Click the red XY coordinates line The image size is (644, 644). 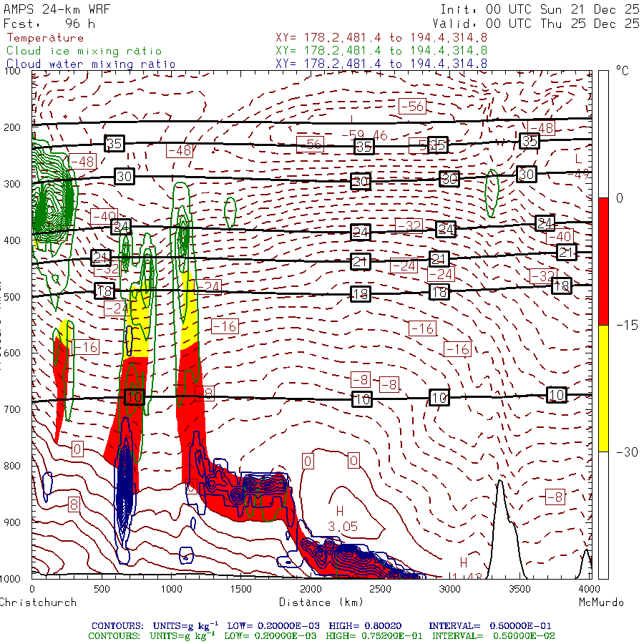[381, 38]
